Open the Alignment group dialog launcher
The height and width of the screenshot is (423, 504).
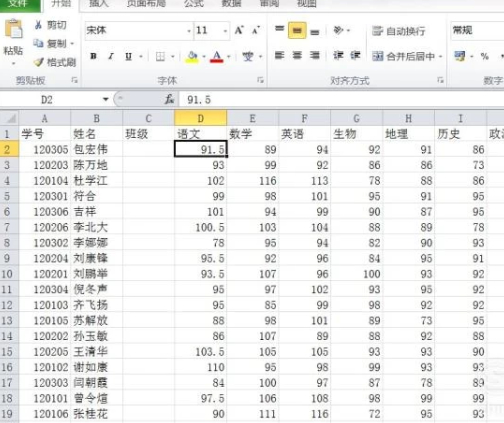(440, 80)
